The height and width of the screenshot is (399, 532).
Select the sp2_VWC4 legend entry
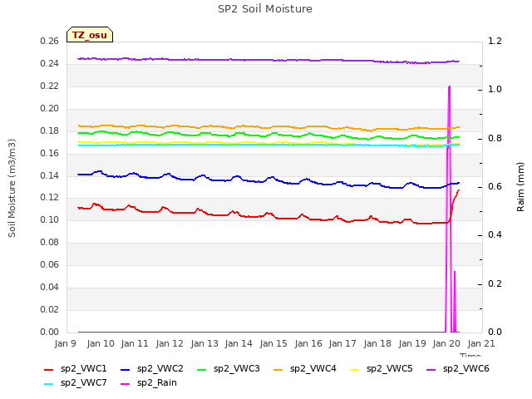305,369
